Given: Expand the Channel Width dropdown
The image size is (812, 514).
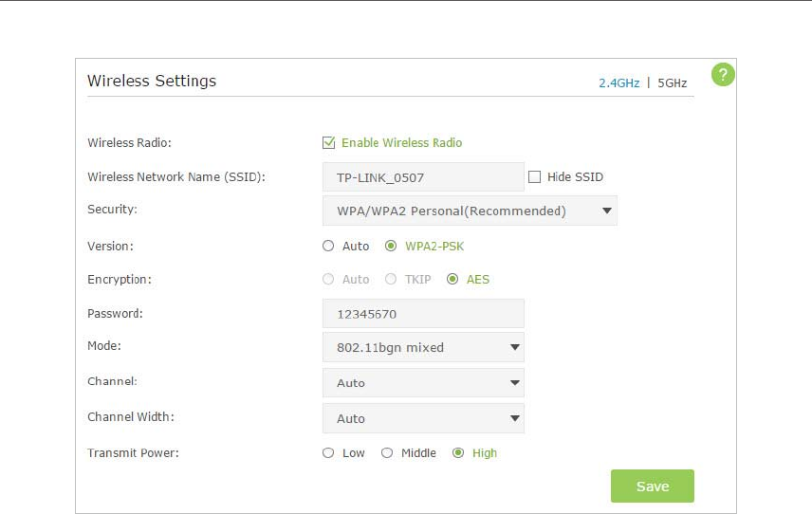Looking at the screenshot, I should (x=423, y=418).
